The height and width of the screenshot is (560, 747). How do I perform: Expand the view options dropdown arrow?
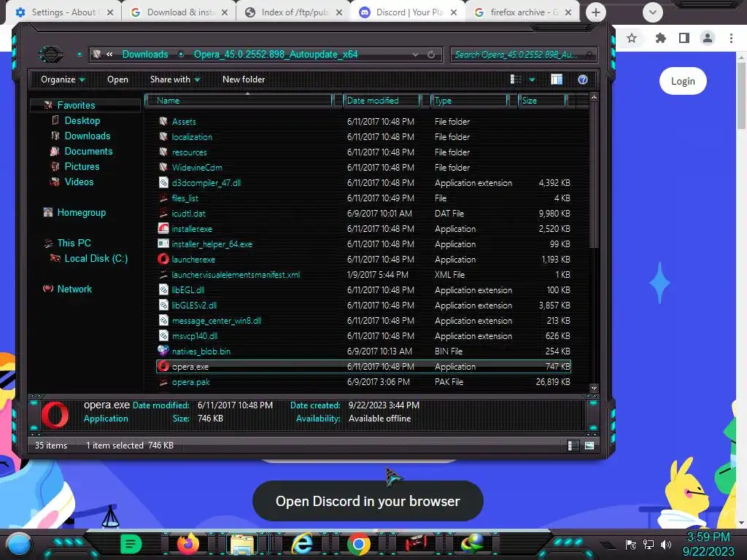click(532, 79)
